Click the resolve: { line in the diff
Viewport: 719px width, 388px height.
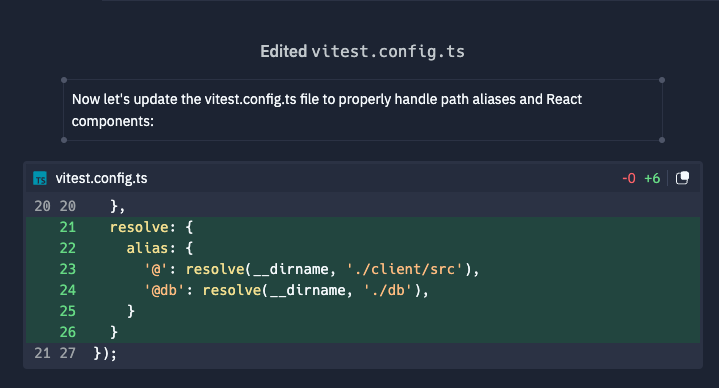(x=363, y=227)
